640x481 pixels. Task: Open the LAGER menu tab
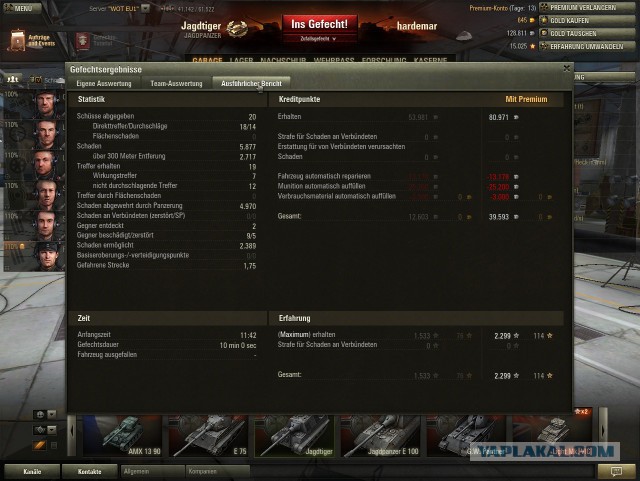coord(241,60)
